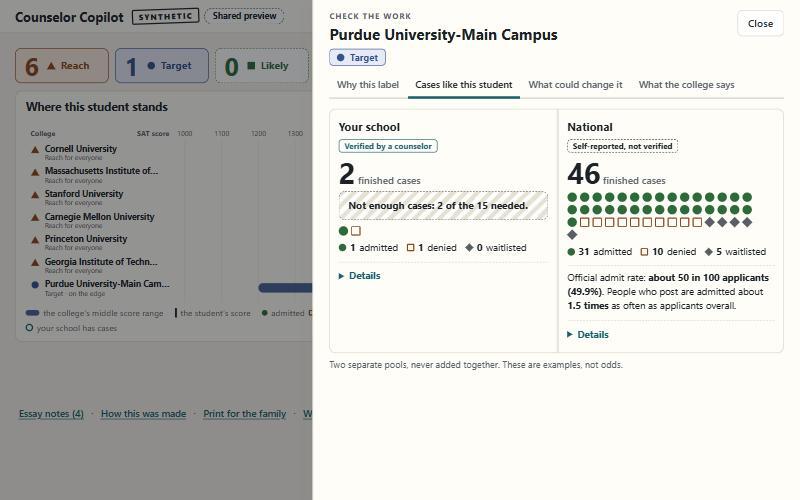Click the Shared preview pill
The height and width of the screenshot is (500, 800).
244,16
